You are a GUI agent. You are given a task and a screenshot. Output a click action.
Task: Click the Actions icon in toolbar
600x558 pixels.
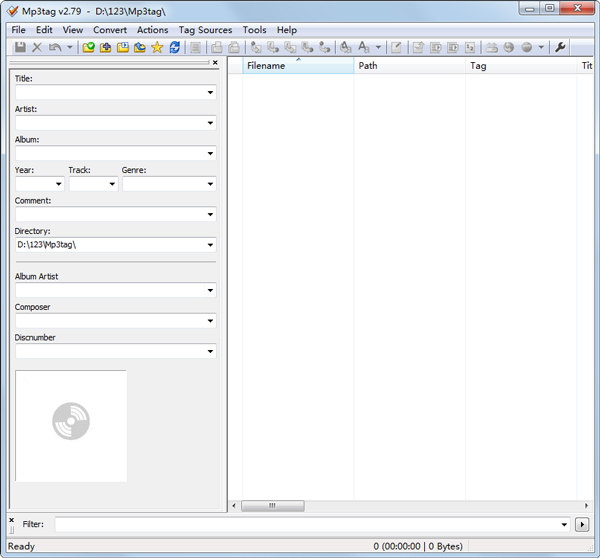[346, 47]
